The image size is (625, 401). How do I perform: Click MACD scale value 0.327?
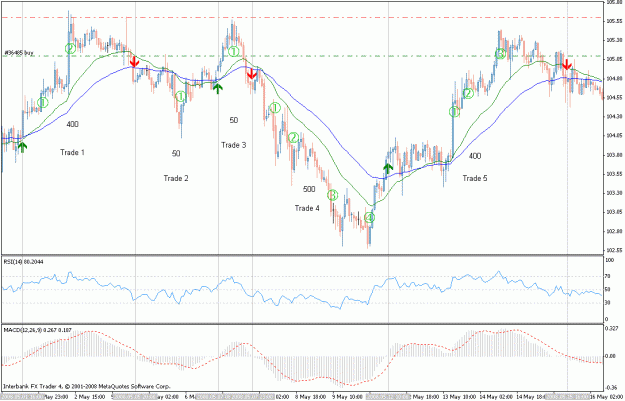click(612, 328)
